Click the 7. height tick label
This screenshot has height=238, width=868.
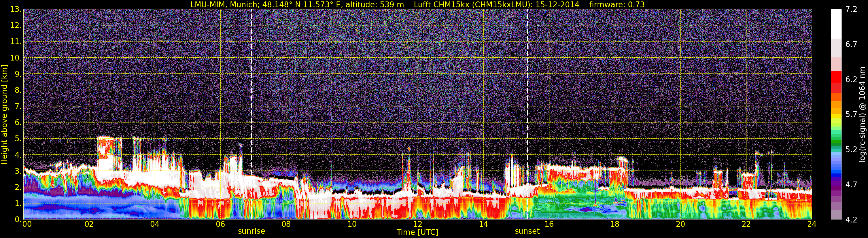coord(18,107)
